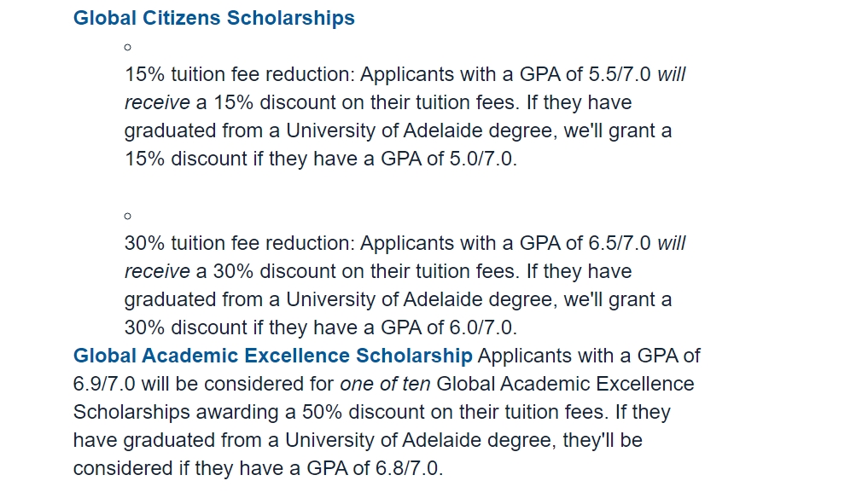The height and width of the screenshot is (504, 862).
Task: Click the GPA value '6.8/7.0.'
Action: point(409,468)
